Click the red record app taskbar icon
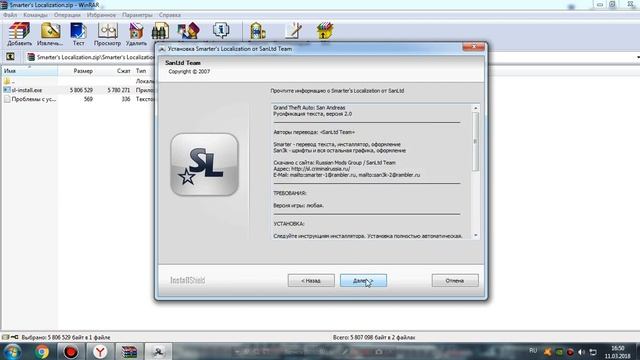The width and height of the screenshot is (640, 360). [x=71, y=351]
